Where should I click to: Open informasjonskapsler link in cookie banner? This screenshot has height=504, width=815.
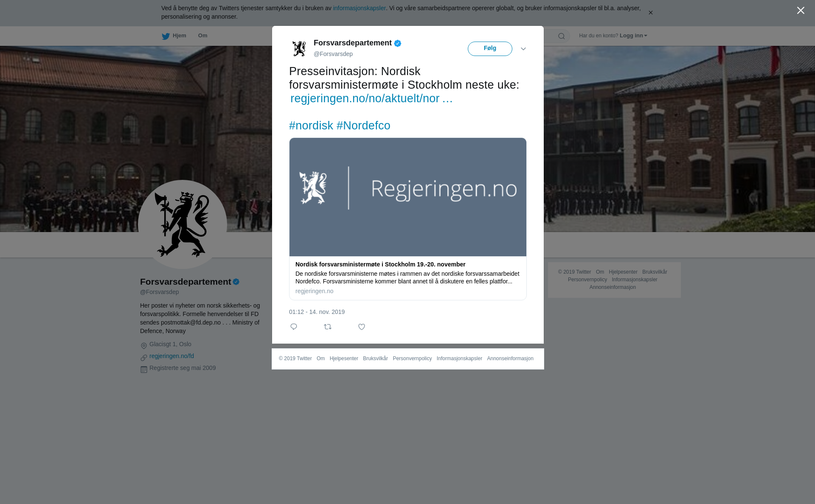(359, 8)
